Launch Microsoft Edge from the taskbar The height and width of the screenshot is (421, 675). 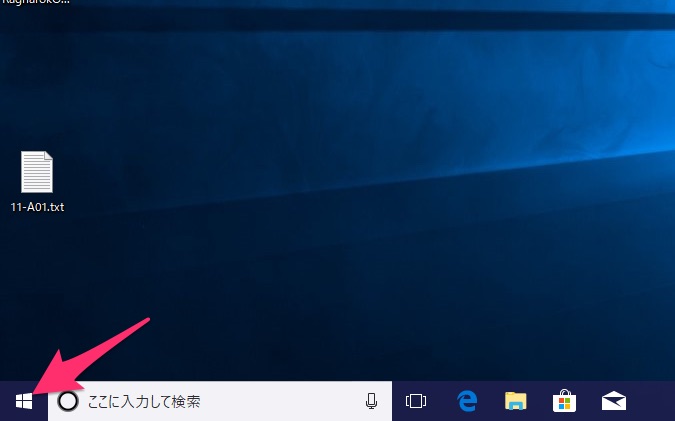(467, 401)
